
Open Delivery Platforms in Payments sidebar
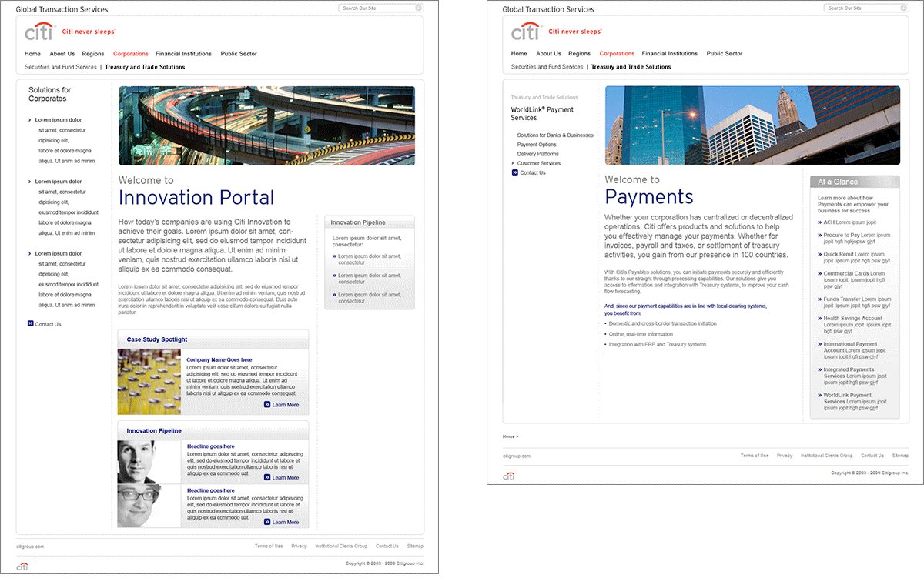pos(538,154)
